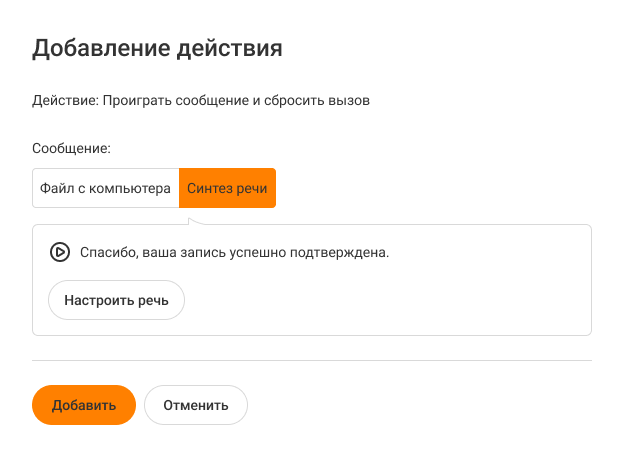Image resolution: width=624 pixels, height=457 pixels.
Task: Click the word подтверждена in the message
Action: pos(343,252)
